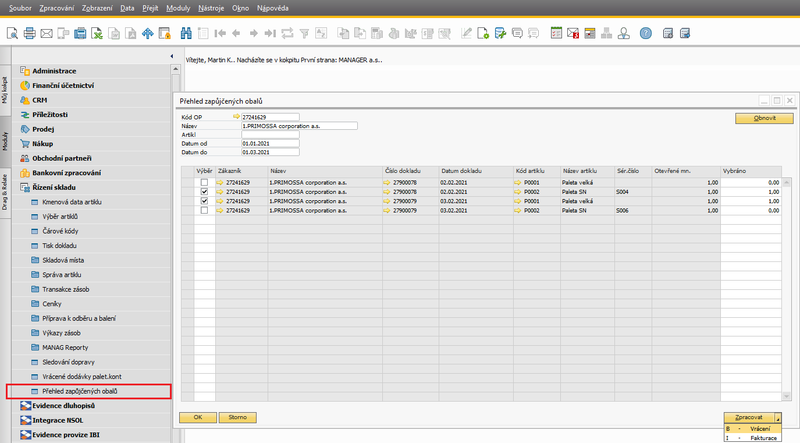
Task: Click the Refresh record icon in toolbar
Action: click(x=287, y=34)
